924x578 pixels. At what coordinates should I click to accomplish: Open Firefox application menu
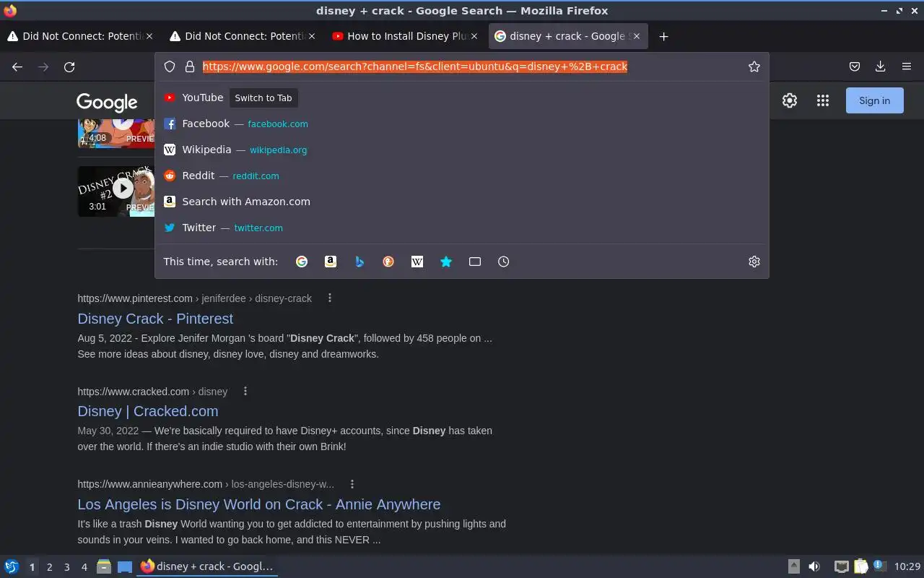907,66
